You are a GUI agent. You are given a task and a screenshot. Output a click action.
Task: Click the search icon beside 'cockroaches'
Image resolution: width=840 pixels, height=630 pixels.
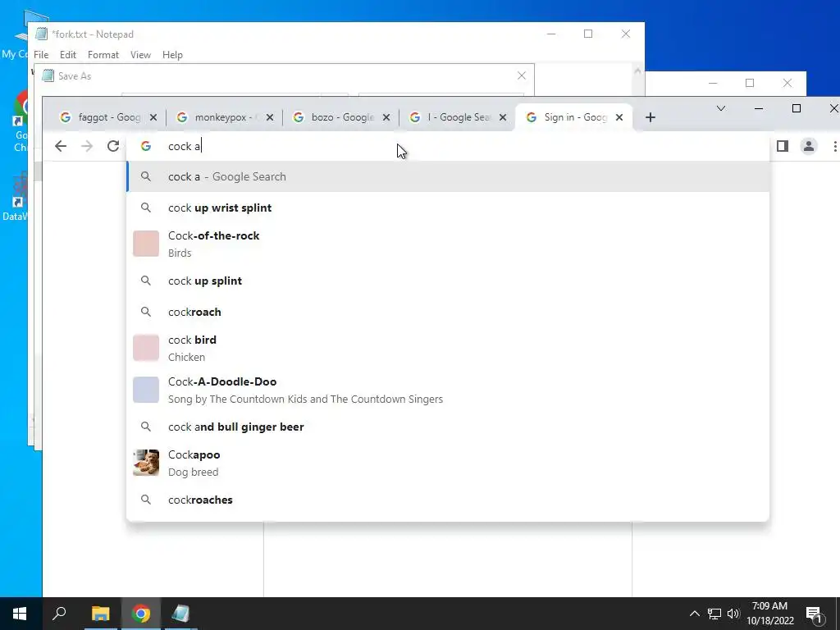(146, 500)
